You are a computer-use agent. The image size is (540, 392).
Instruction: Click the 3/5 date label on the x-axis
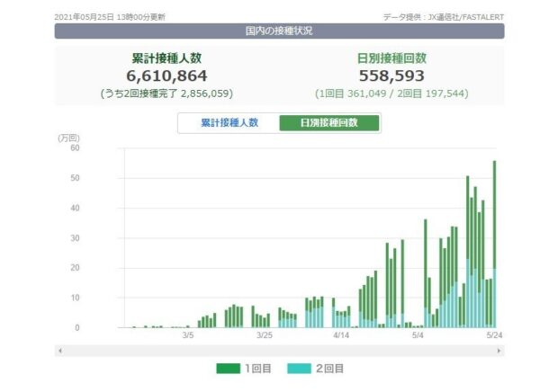point(188,335)
